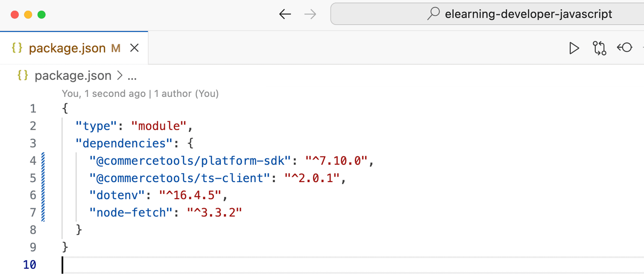This screenshot has width=644, height=276.
Task: Close the package.json tab
Action: pyautogui.click(x=135, y=48)
